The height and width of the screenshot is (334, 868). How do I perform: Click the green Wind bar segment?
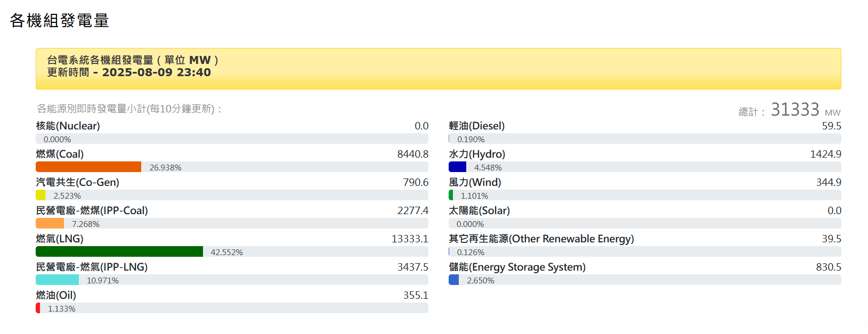tap(451, 195)
